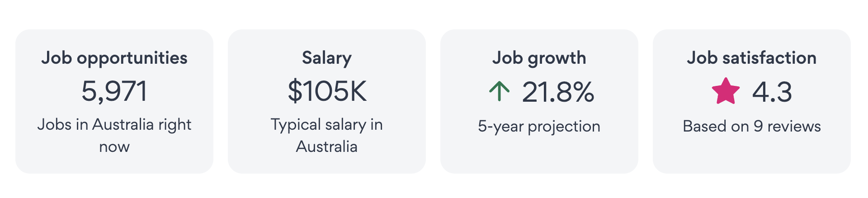Select the $105K salary figure
This screenshot has height=198, width=868.
(x=327, y=91)
